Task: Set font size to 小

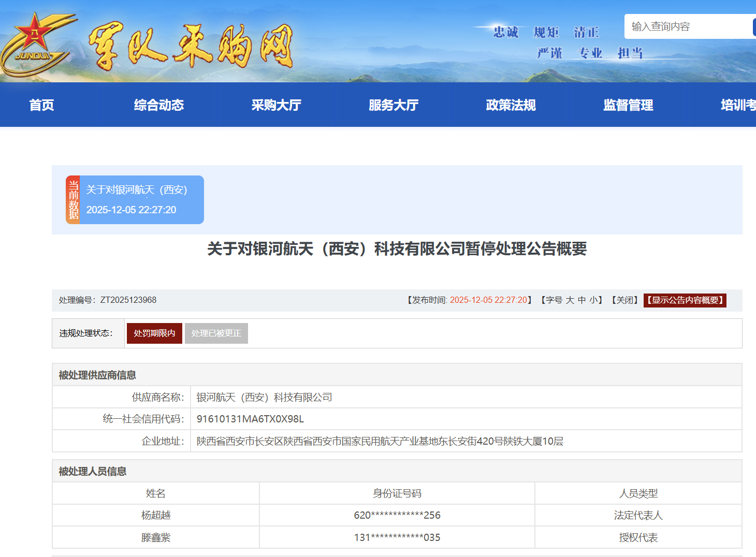Action: tap(593, 300)
